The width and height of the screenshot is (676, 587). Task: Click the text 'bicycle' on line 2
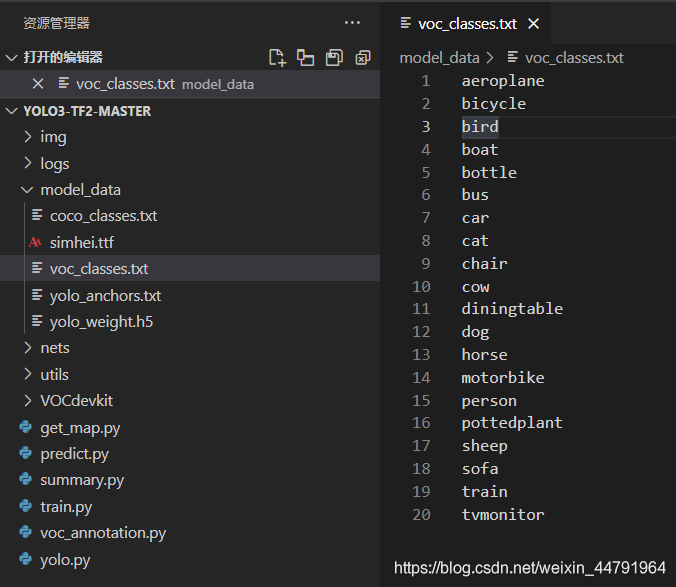(x=494, y=104)
